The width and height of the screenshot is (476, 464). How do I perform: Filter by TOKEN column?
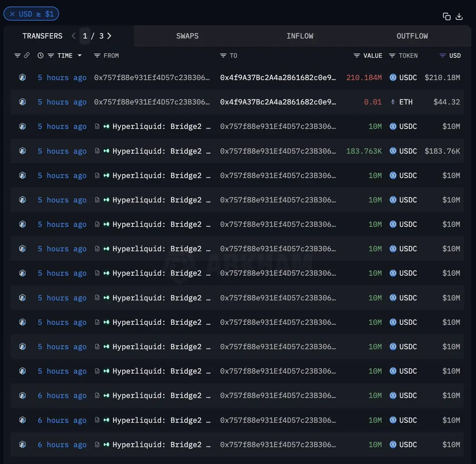(392, 56)
